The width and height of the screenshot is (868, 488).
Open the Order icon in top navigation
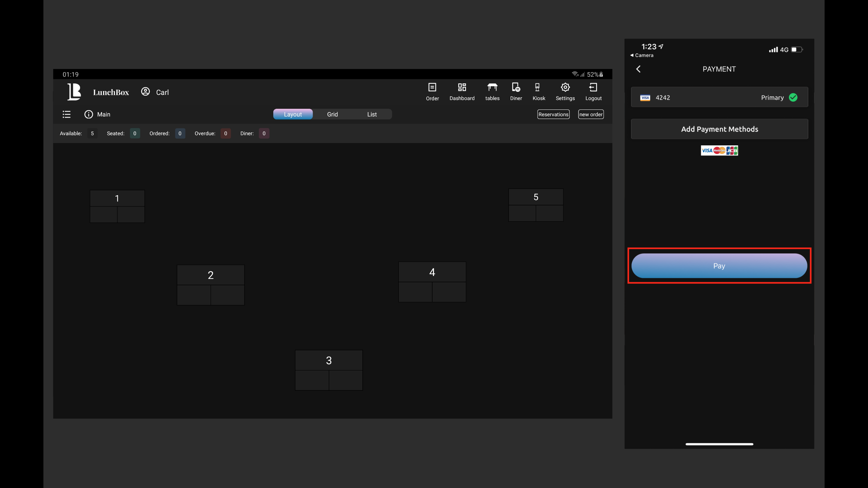tap(432, 87)
